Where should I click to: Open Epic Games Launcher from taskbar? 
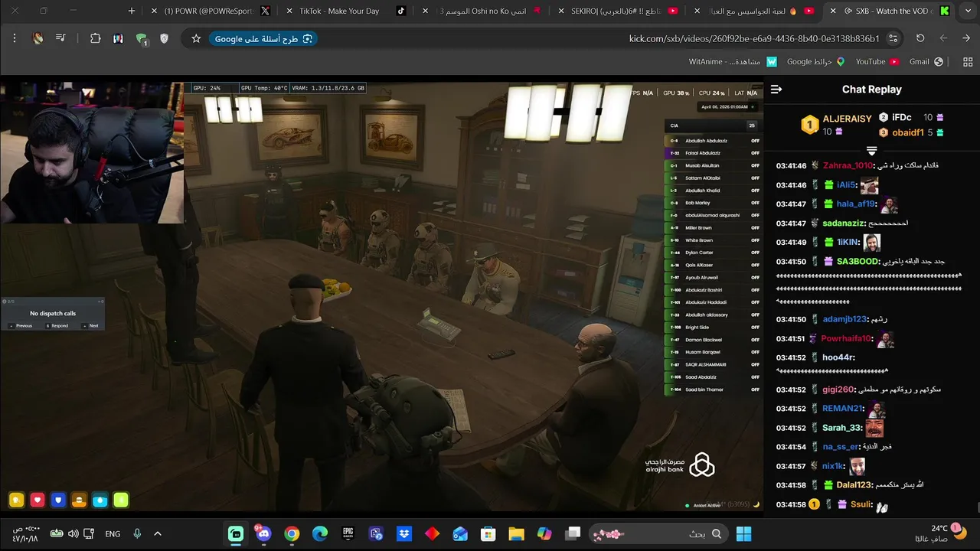pos(348,533)
